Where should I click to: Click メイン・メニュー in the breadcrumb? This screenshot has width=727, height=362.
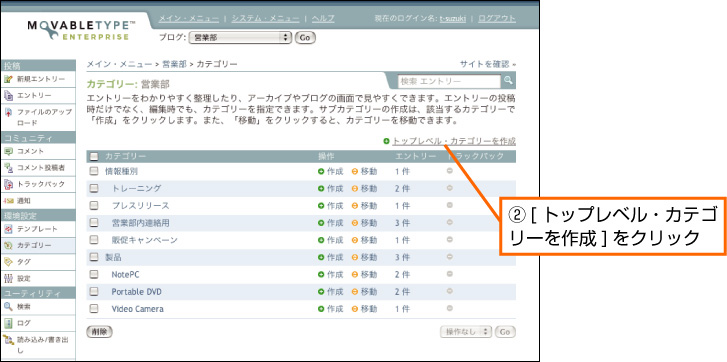119,64
